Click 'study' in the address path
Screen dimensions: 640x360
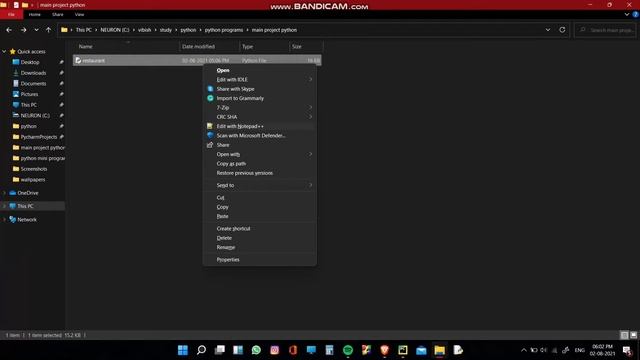point(166,30)
